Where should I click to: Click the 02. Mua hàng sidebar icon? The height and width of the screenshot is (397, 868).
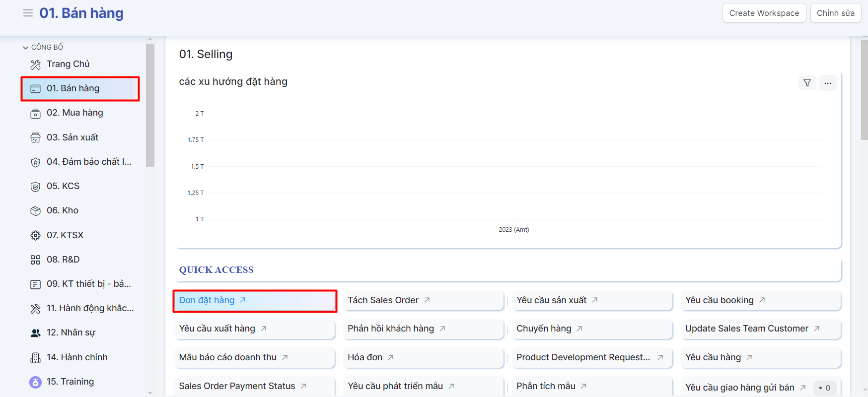[35, 114]
